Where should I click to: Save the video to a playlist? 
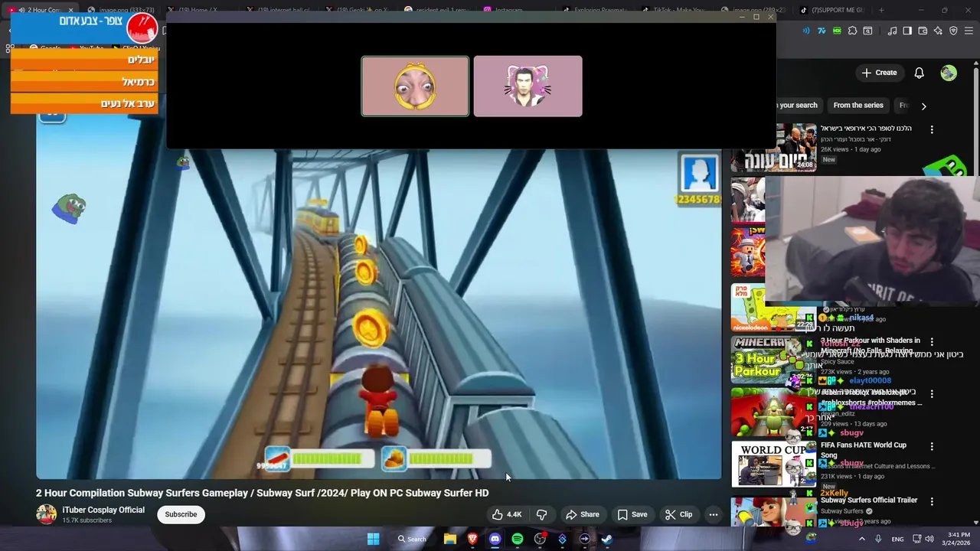(632, 514)
